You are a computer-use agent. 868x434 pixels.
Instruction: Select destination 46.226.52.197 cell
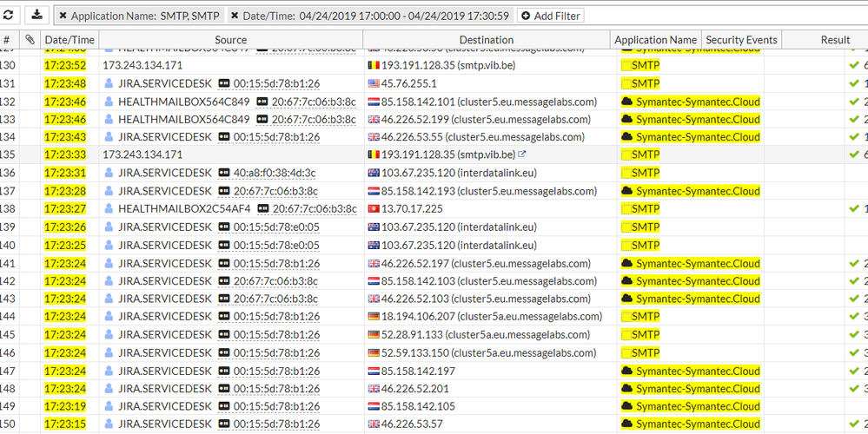coord(480,263)
